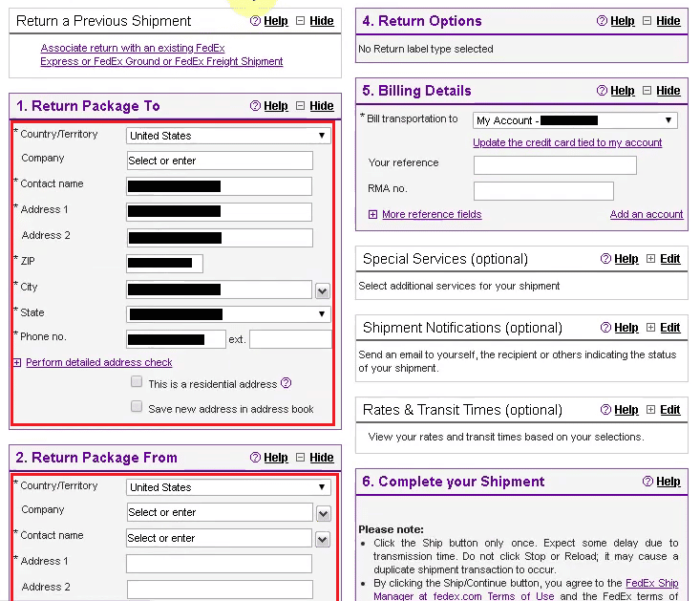Image resolution: width=700 pixels, height=601 pixels.
Task: Click Help link in Return a Previous Shipment
Action: [x=276, y=21]
